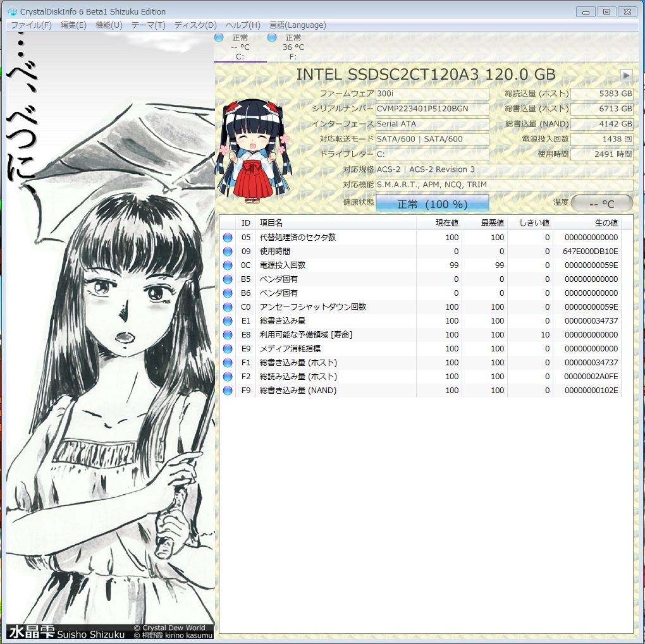Image resolution: width=645 pixels, height=644 pixels.
Task: Click the ACS-2 Revision 3 standard field
Action: pyautogui.click(x=504, y=169)
